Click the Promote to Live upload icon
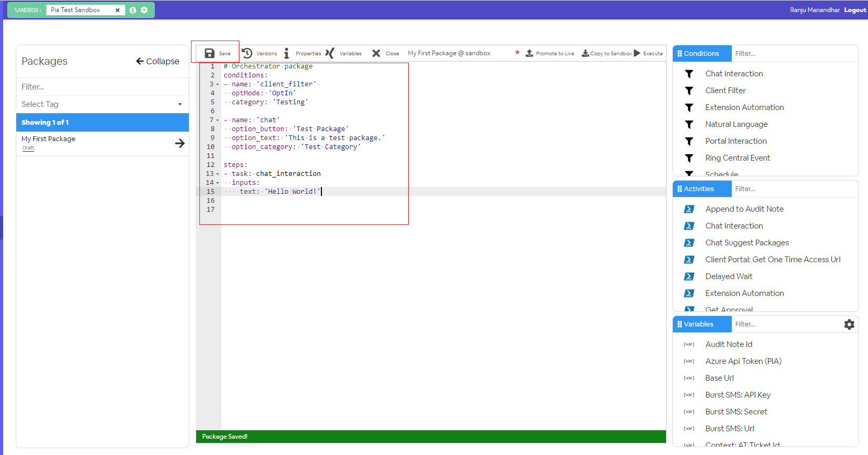The width and height of the screenshot is (868, 455). [x=529, y=53]
